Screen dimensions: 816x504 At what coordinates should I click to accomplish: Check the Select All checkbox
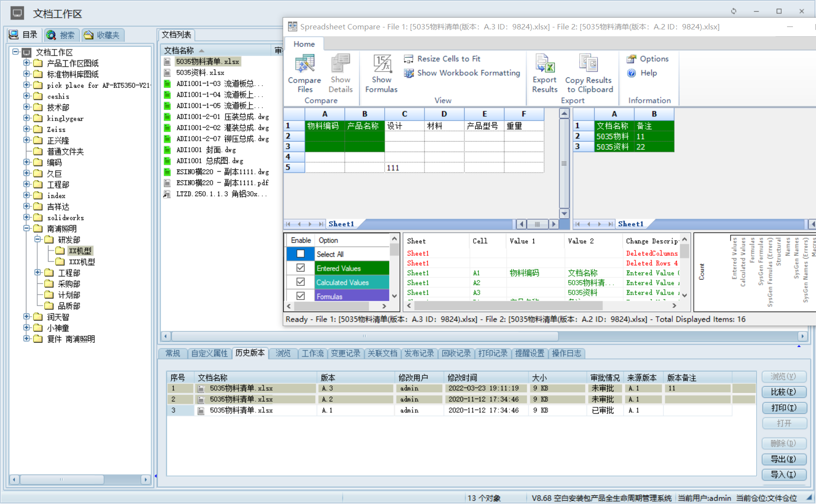pyautogui.click(x=301, y=254)
